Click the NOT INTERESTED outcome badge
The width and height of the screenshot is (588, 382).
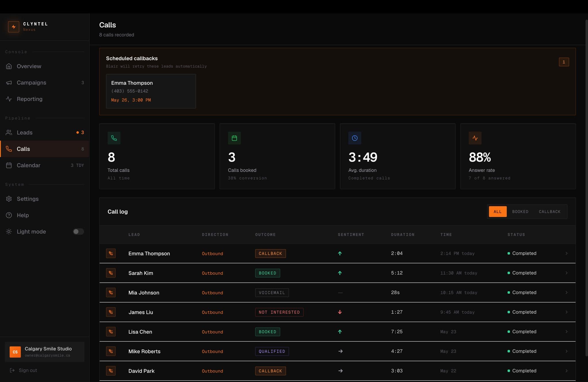(x=279, y=312)
